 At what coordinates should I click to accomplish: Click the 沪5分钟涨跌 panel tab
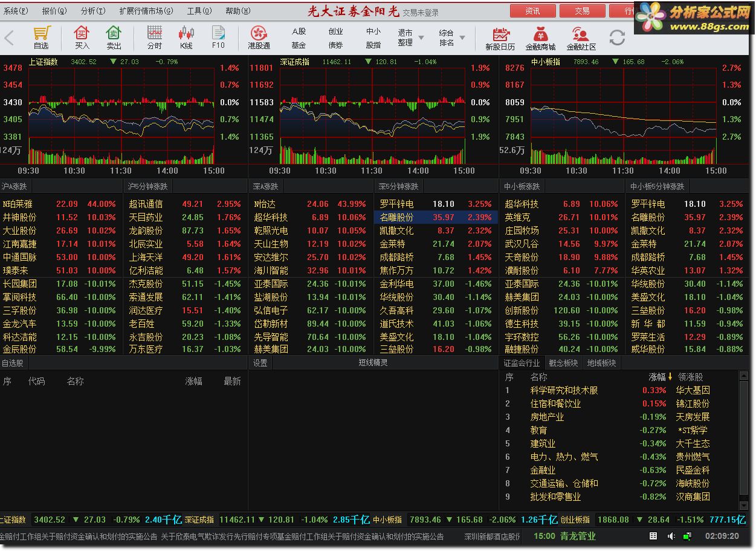[x=148, y=186]
